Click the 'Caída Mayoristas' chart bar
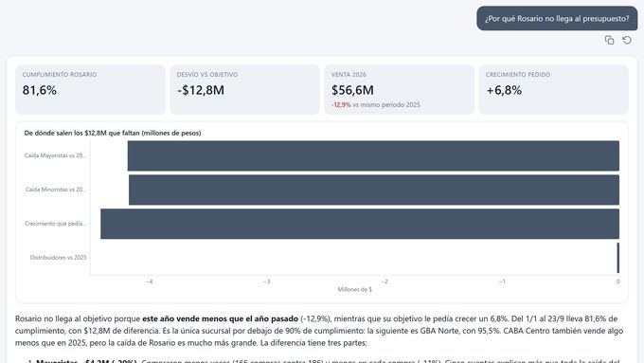644x363 pixels. (373, 155)
